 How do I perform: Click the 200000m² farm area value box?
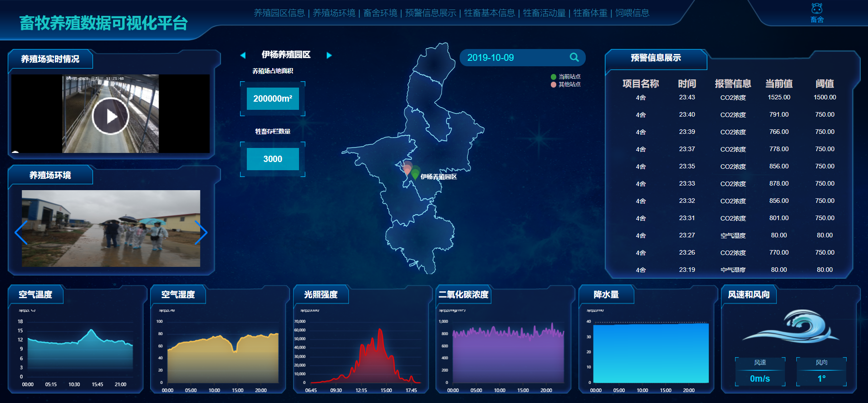pyautogui.click(x=273, y=98)
